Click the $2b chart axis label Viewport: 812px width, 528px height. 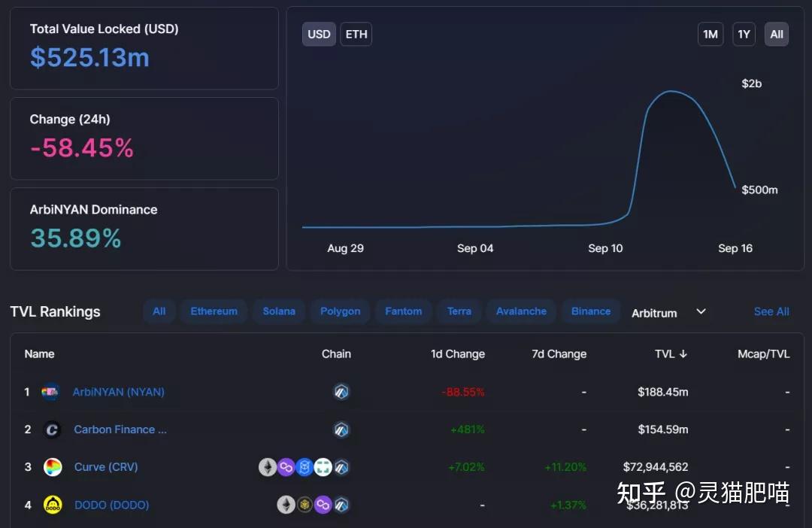[751, 83]
